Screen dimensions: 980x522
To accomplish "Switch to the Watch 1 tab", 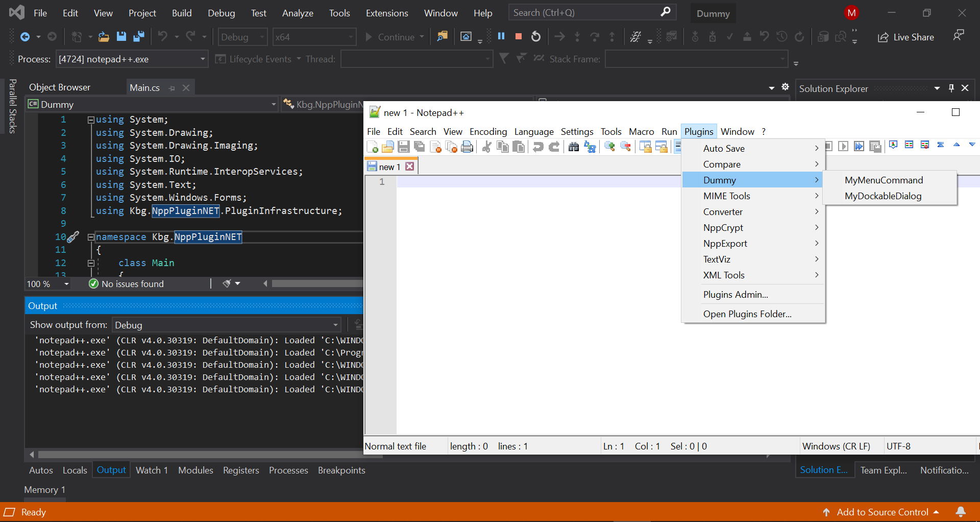I will (x=151, y=470).
